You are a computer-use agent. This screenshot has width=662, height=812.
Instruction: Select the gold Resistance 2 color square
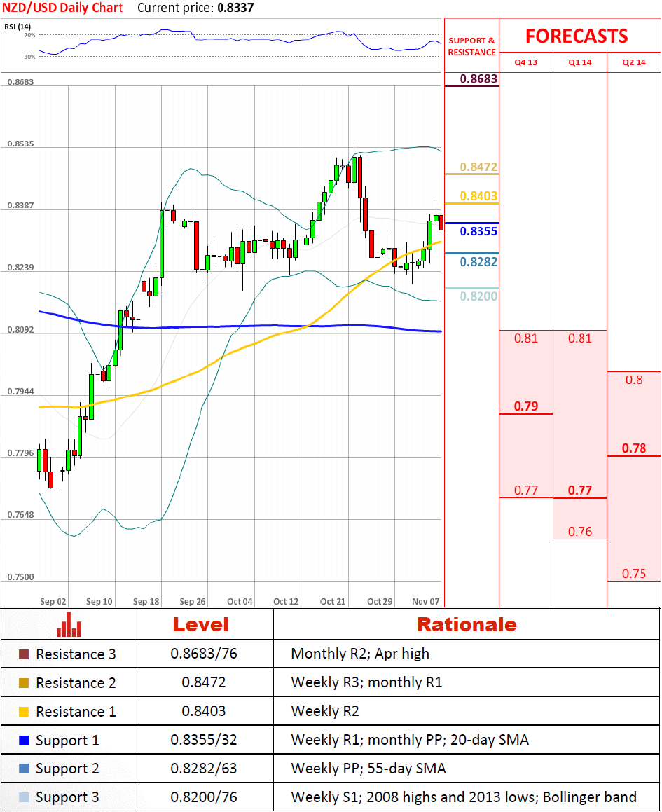tap(24, 683)
